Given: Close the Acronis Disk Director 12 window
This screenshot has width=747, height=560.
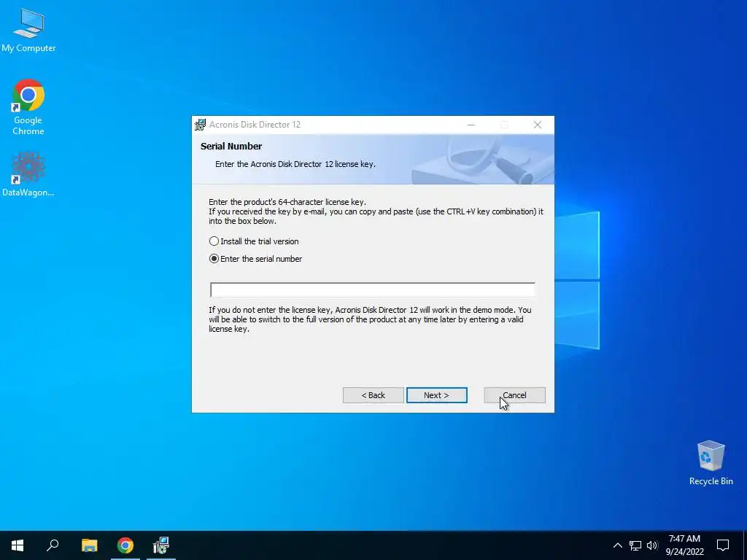Looking at the screenshot, I should [538, 125].
